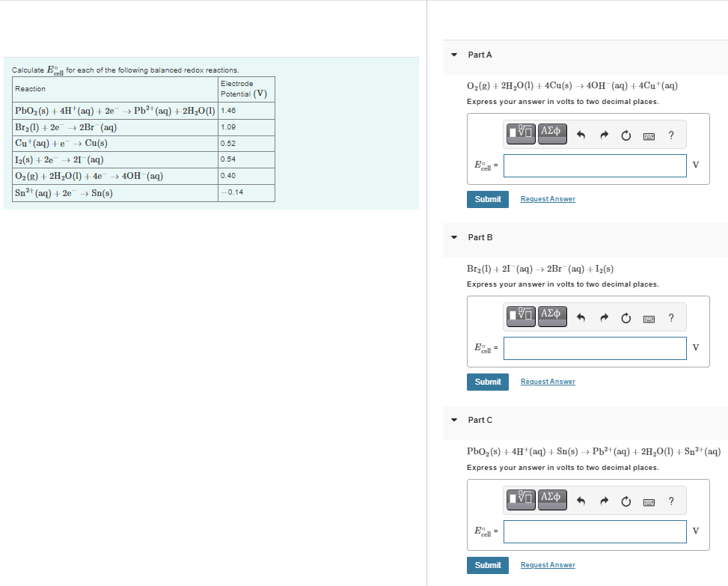This screenshot has width=728, height=586.
Task: Redo the last entry in Part A
Action: pyautogui.click(x=604, y=135)
